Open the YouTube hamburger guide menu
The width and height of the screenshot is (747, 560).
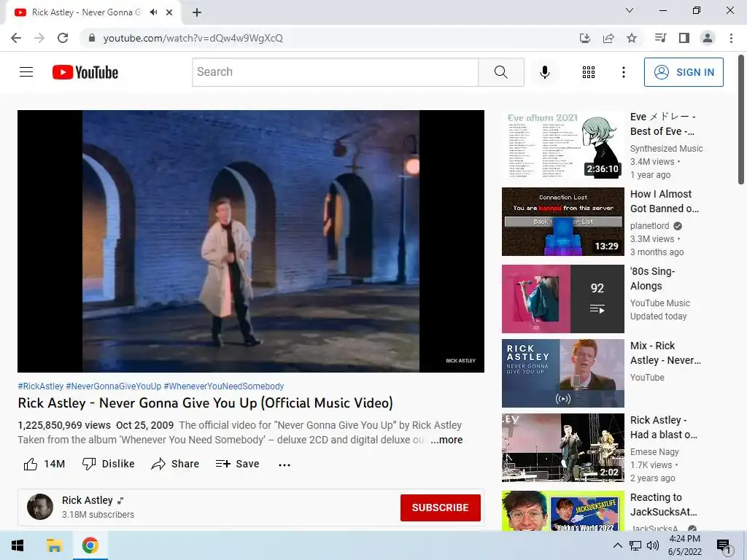point(26,72)
